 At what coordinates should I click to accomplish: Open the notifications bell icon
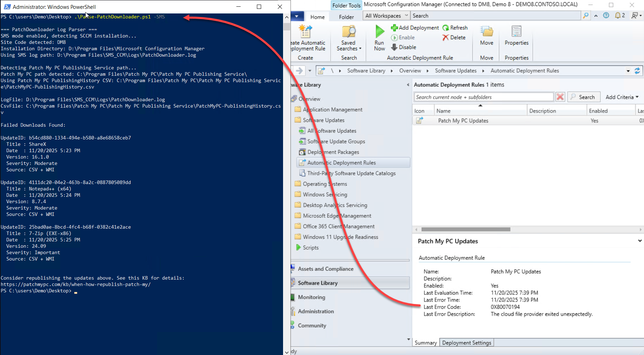pos(618,16)
